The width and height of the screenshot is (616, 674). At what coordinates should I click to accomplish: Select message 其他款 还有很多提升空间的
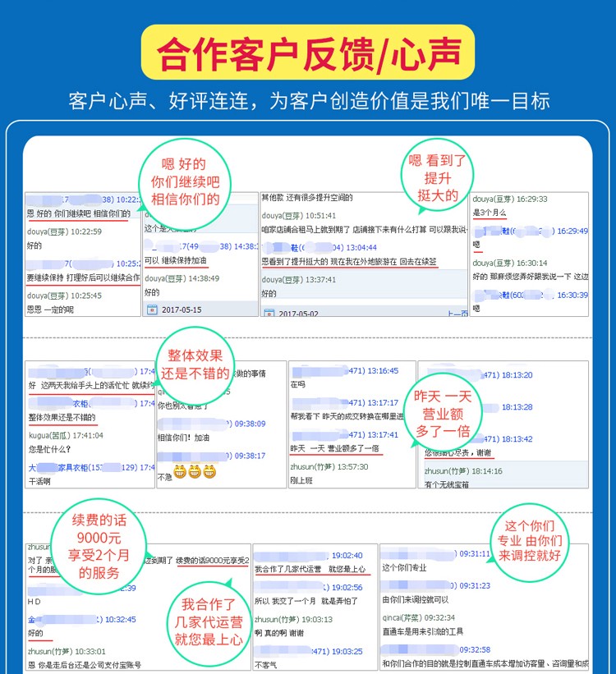pos(307,198)
